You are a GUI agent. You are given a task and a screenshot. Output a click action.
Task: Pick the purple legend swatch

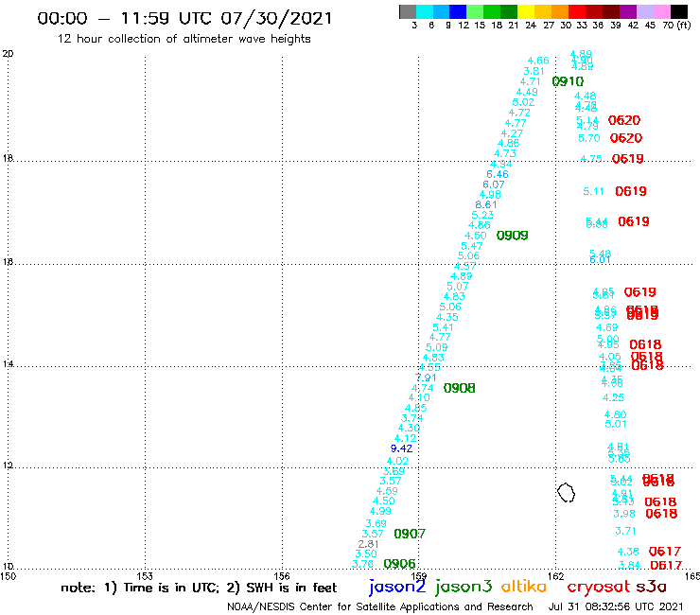(628, 11)
